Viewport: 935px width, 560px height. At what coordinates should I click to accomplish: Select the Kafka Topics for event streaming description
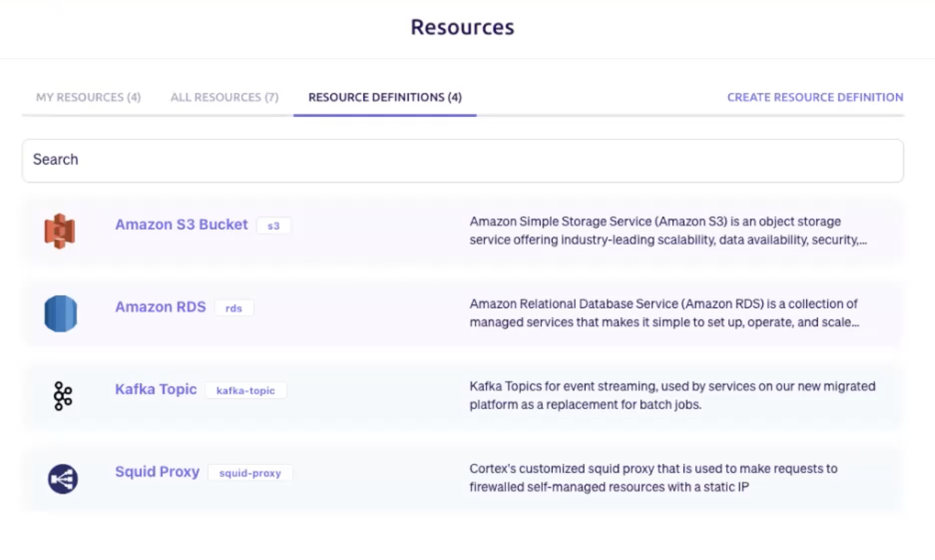click(x=672, y=395)
